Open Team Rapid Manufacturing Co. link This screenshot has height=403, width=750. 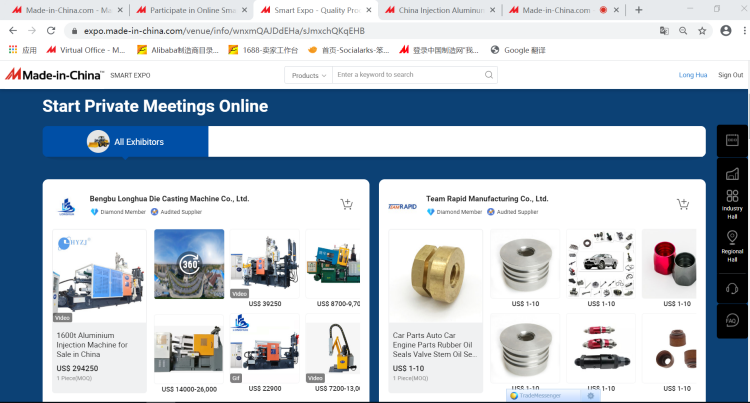coord(487,198)
